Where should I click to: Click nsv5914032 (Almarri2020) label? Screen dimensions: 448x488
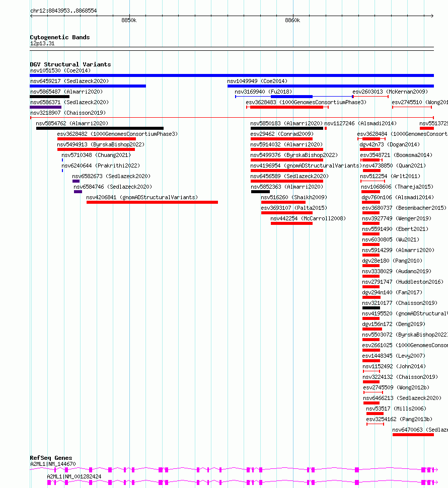pos(286,145)
